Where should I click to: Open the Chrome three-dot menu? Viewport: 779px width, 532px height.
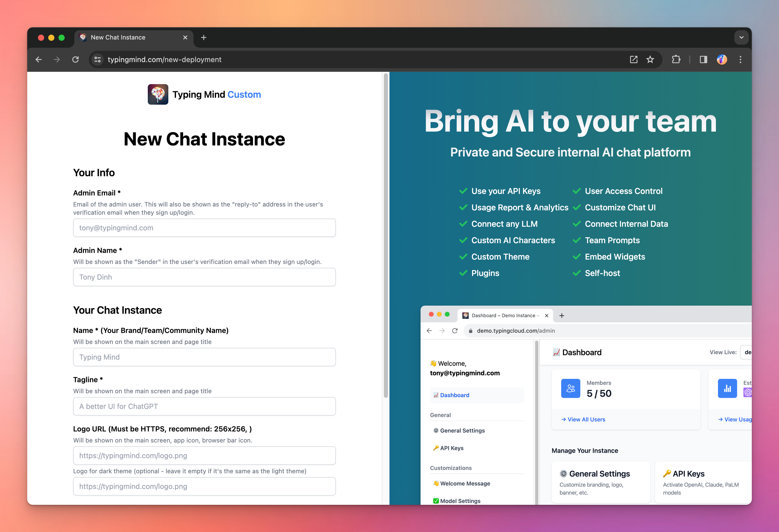[741, 60]
